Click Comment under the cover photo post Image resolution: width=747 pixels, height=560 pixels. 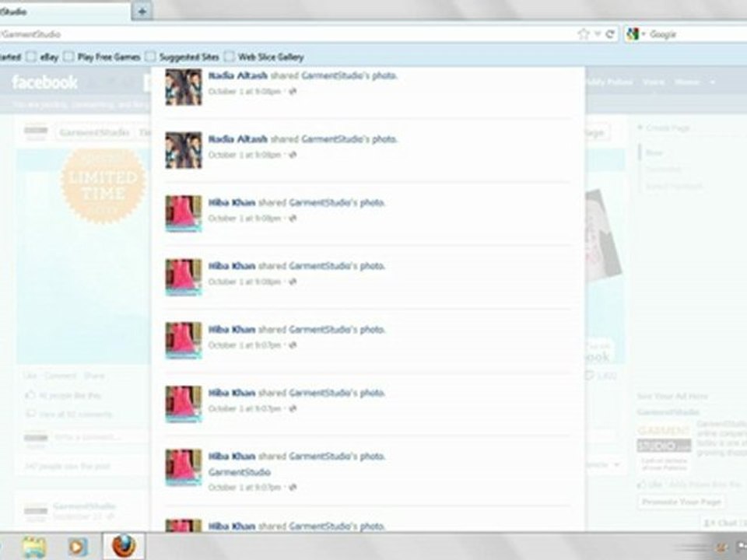pos(61,376)
